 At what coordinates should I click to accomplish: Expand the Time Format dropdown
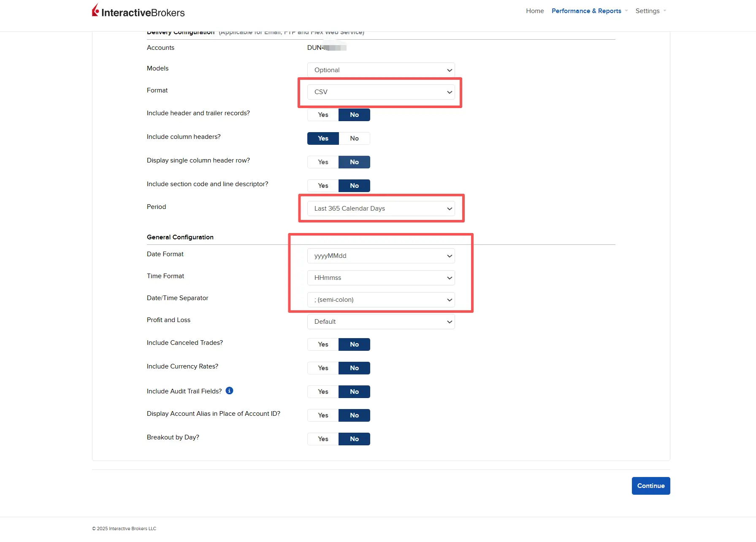pos(381,278)
